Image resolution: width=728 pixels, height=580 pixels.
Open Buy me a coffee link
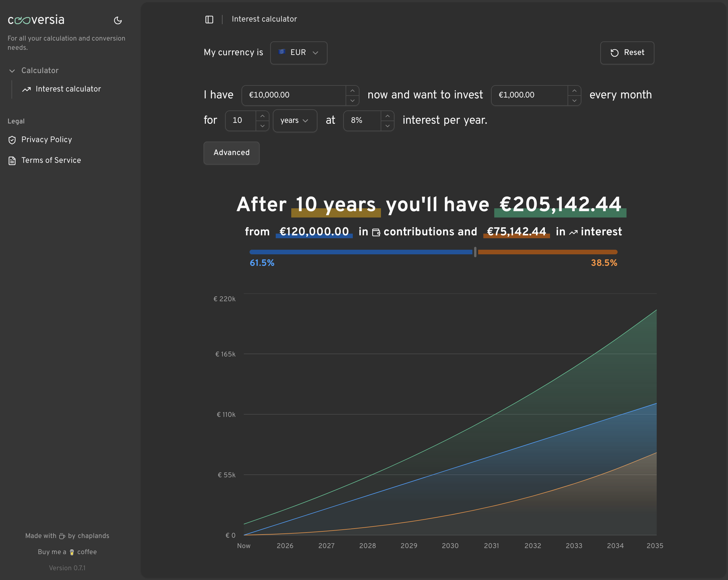pyautogui.click(x=67, y=552)
